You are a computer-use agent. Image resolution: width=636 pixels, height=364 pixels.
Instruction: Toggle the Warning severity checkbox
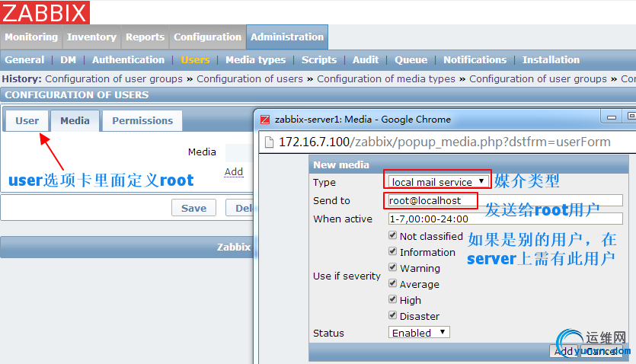point(392,267)
